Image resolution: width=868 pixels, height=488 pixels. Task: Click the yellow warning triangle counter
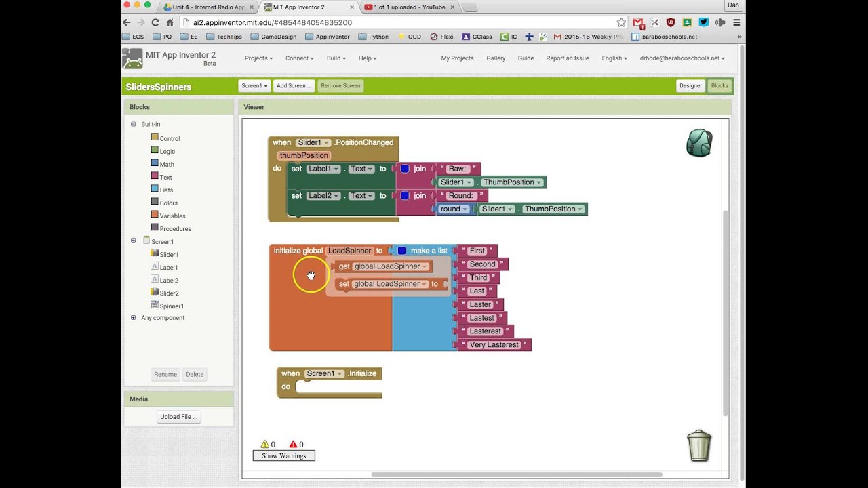264,444
